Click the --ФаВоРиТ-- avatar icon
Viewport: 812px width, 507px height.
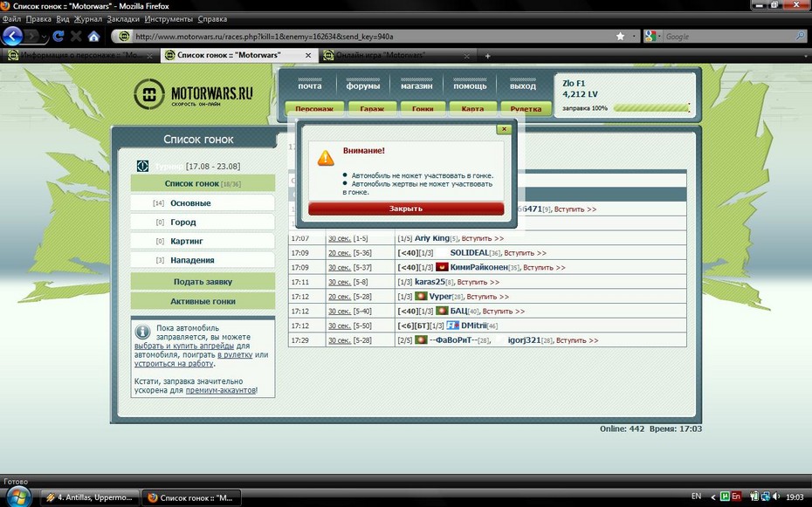(421, 340)
